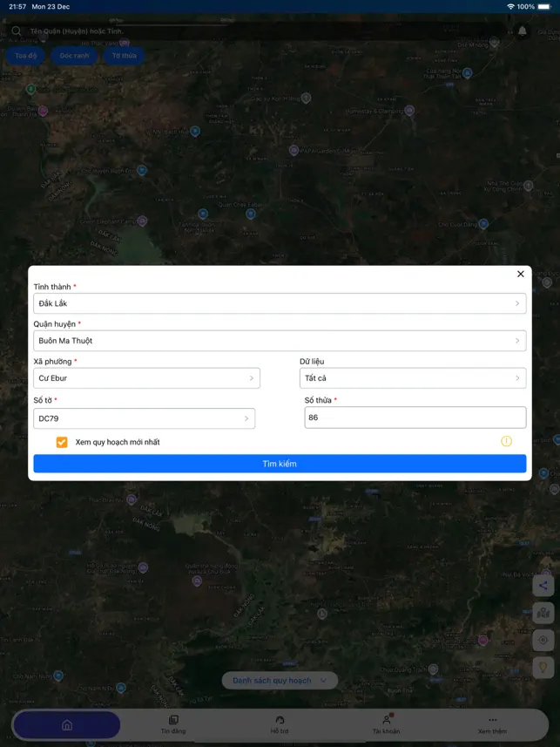
Task: Click battery icon in status bar
Action: point(545,7)
